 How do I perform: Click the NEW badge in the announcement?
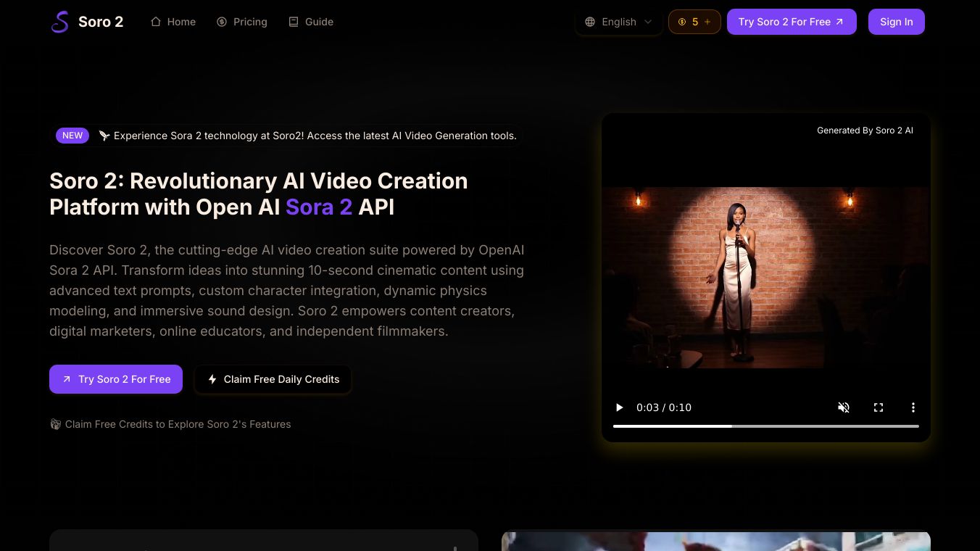click(x=72, y=136)
